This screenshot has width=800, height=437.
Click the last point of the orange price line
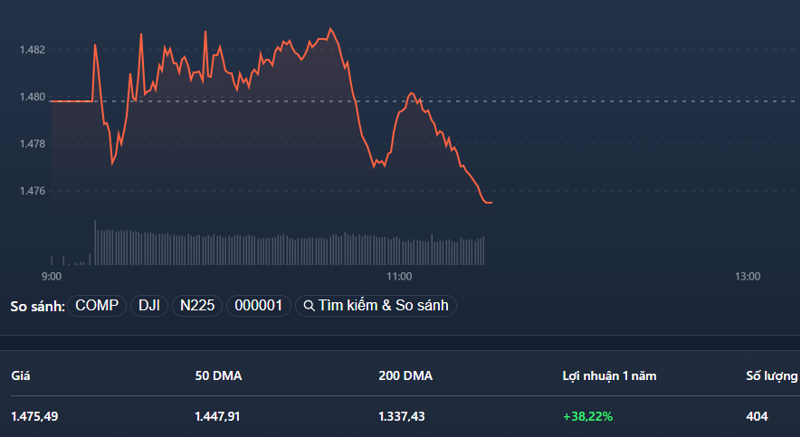coord(491,203)
